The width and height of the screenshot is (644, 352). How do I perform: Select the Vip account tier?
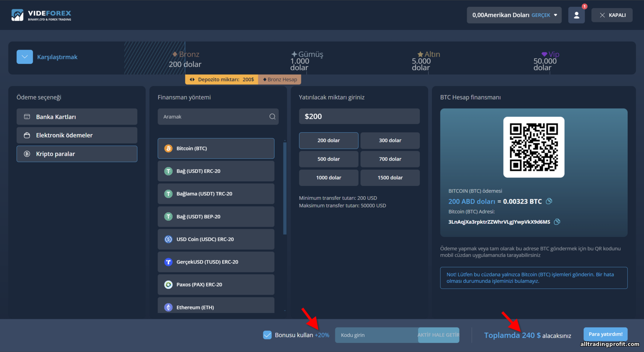(546, 61)
